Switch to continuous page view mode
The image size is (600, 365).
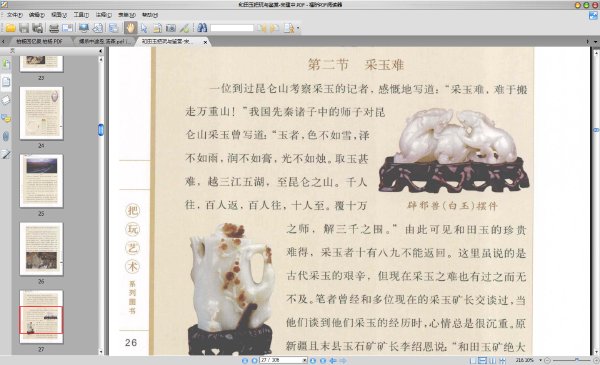[x=483, y=360]
